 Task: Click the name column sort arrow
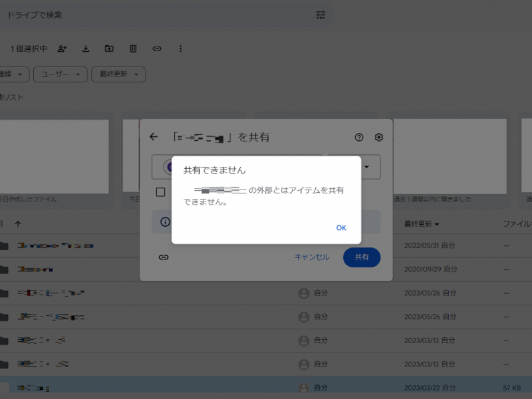coord(18,223)
